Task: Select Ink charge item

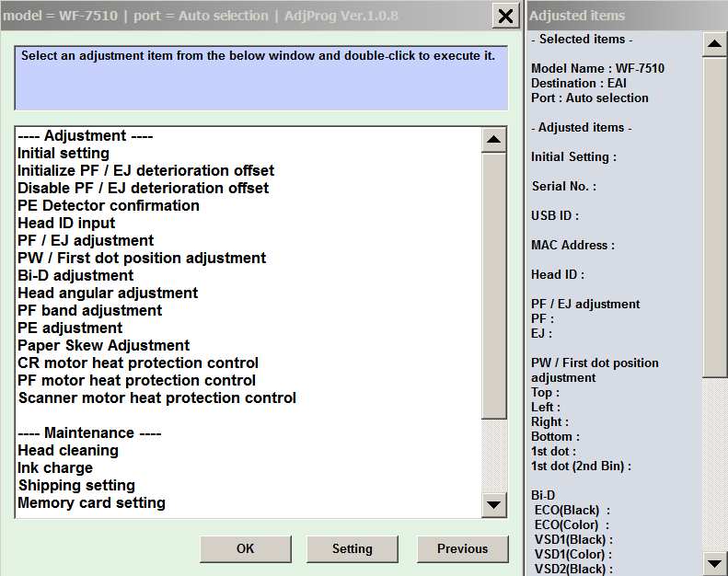Action: tap(55, 467)
